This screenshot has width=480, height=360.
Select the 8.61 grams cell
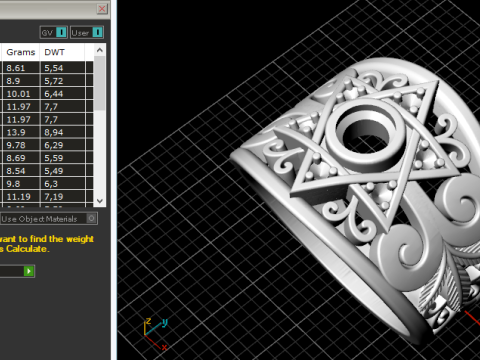click(21, 68)
